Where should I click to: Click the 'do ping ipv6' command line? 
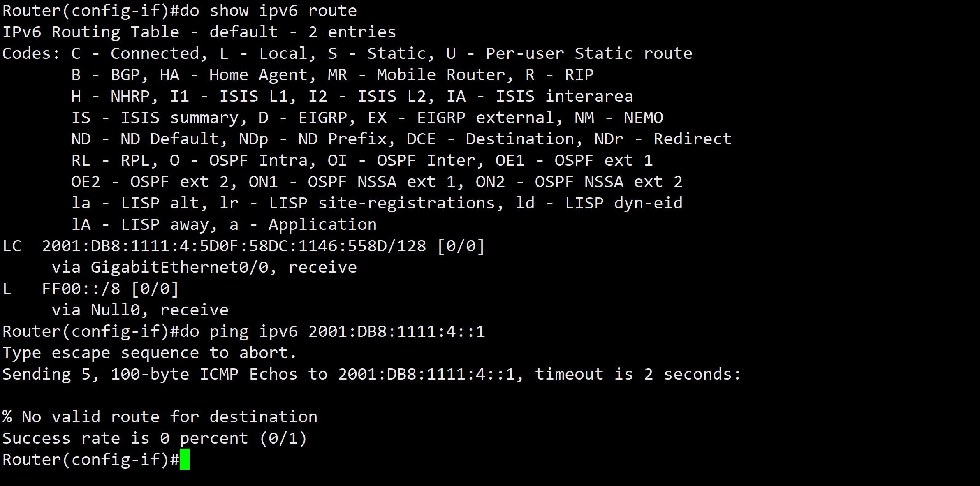tap(244, 331)
